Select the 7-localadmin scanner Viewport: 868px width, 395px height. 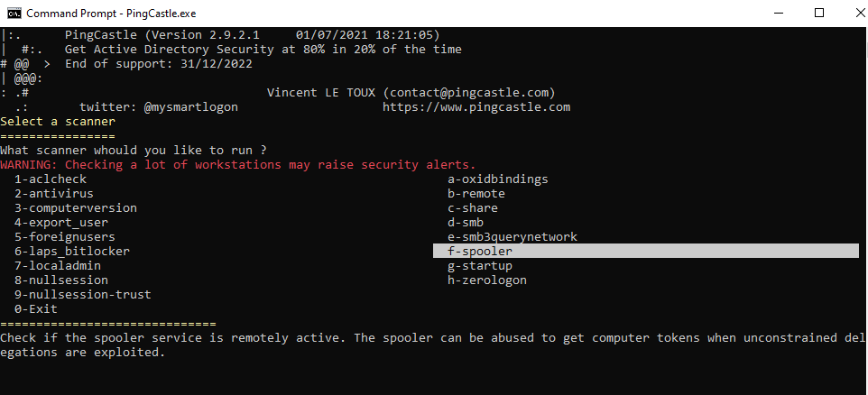point(58,266)
